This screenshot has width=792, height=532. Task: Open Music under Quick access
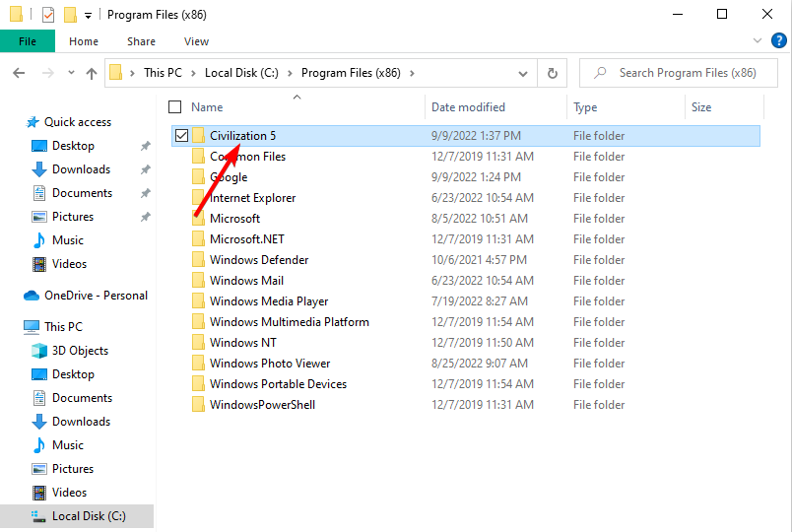pyautogui.click(x=68, y=240)
